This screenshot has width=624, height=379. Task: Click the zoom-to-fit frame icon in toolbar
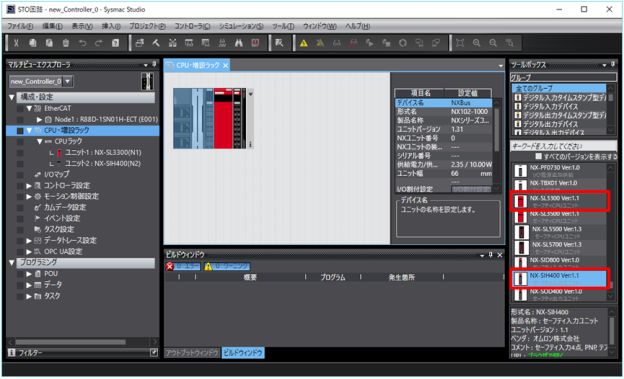460,43
